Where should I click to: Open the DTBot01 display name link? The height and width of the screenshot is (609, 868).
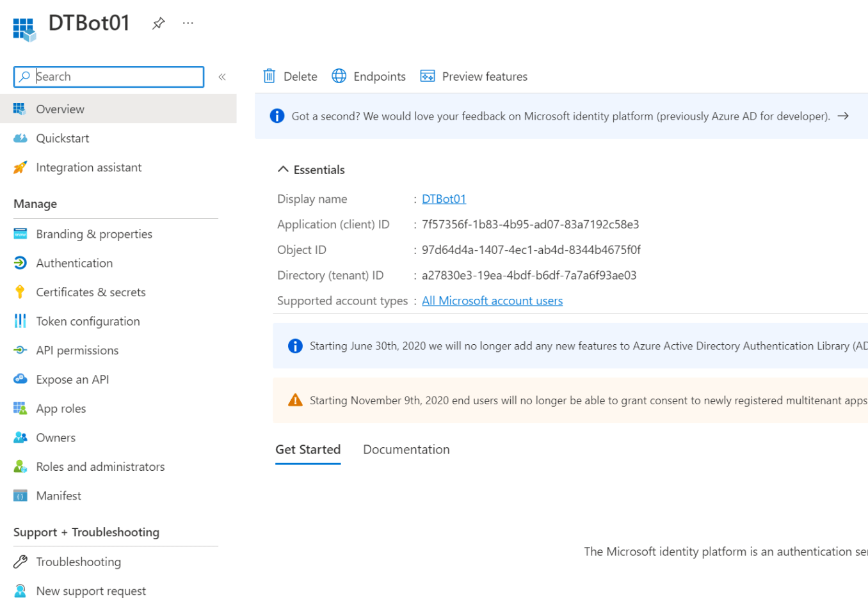click(444, 199)
